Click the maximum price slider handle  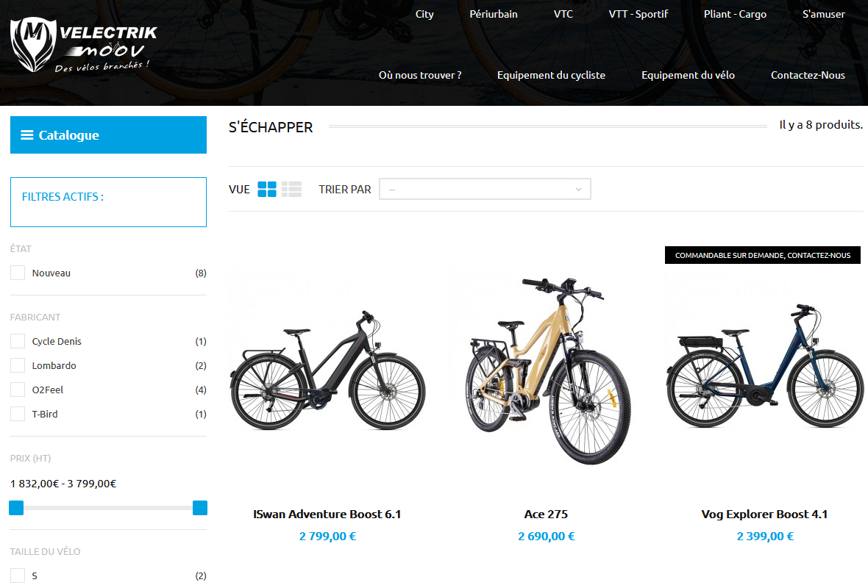200,508
